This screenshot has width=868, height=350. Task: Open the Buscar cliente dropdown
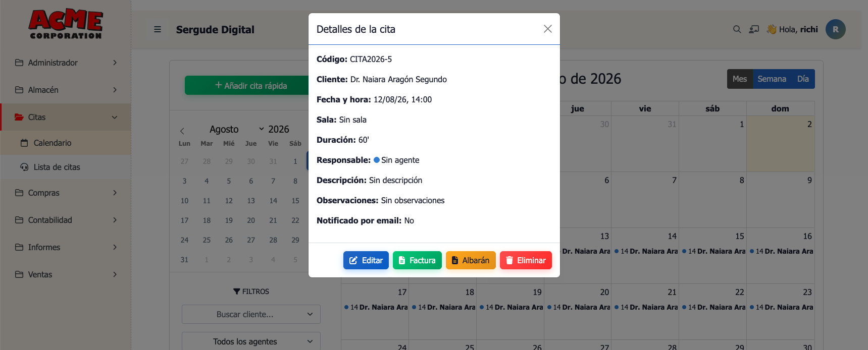251,314
